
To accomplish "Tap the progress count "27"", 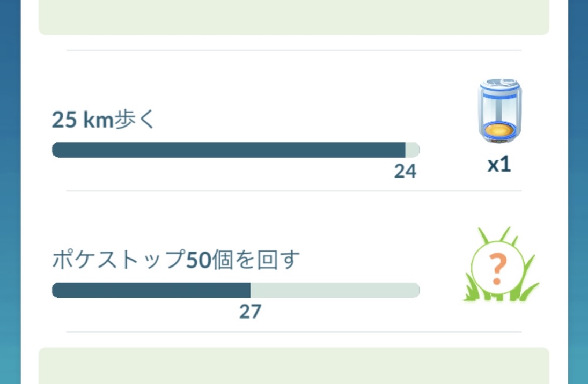I will (250, 312).
